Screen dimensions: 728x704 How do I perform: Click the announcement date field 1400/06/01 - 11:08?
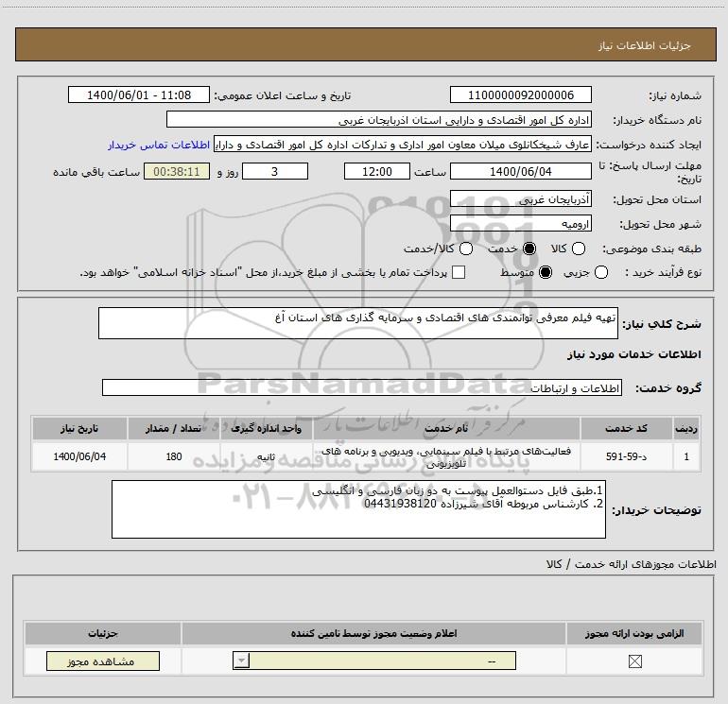coord(139,94)
